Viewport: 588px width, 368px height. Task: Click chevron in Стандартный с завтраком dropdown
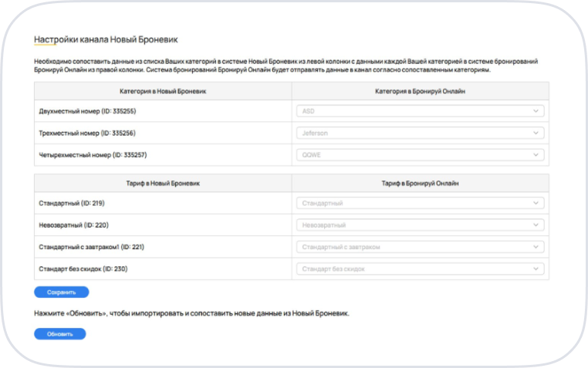point(536,247)
